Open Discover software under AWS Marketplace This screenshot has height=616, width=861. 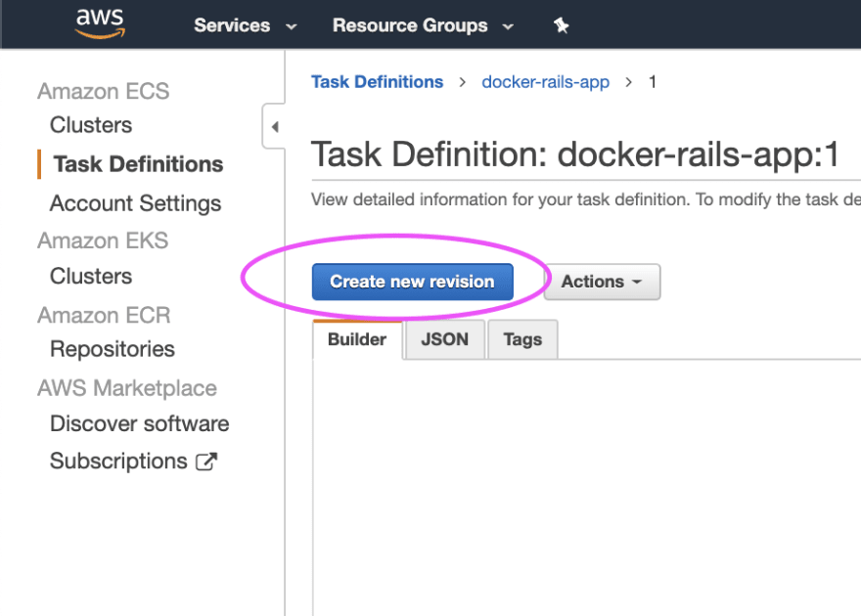[140, 423]
